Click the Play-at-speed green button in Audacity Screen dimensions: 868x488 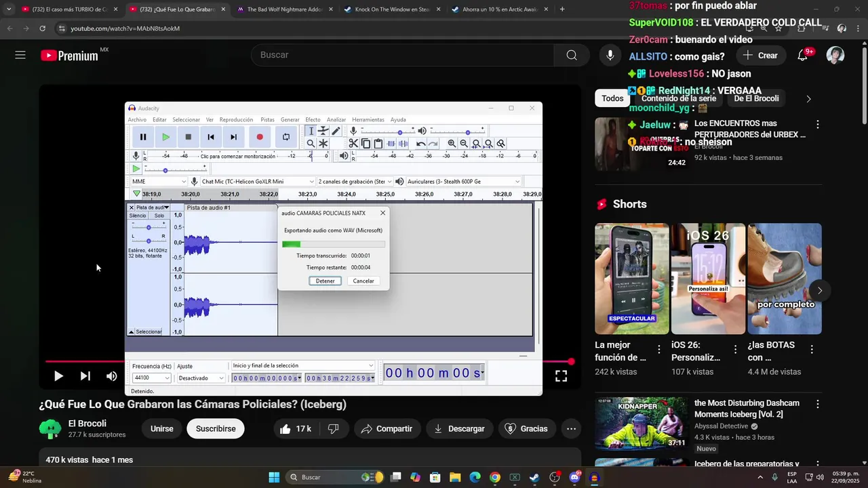click(136, 169)
